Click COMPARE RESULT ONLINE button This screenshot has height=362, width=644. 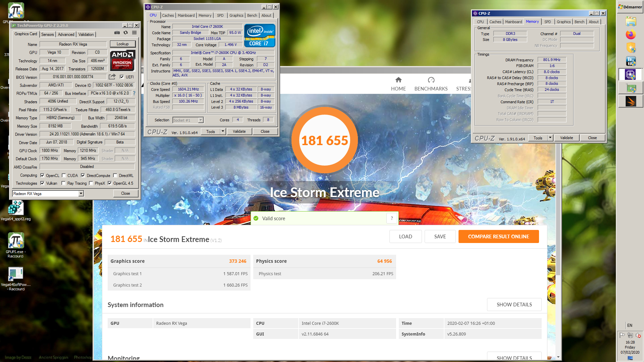coord(498,236)
